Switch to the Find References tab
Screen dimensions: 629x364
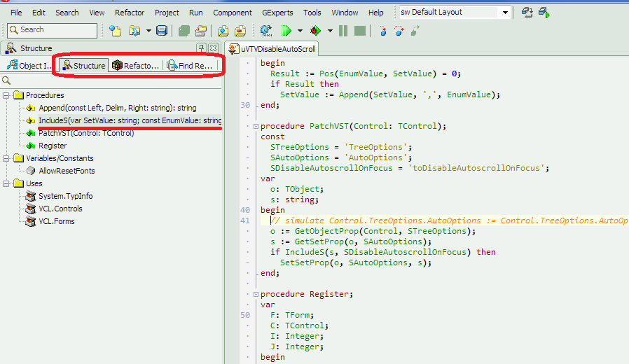click(190, 65)
